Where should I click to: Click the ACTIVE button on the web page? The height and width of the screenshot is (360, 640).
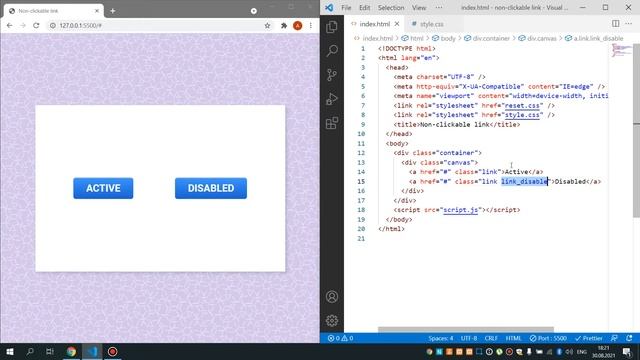coord(103,188)
